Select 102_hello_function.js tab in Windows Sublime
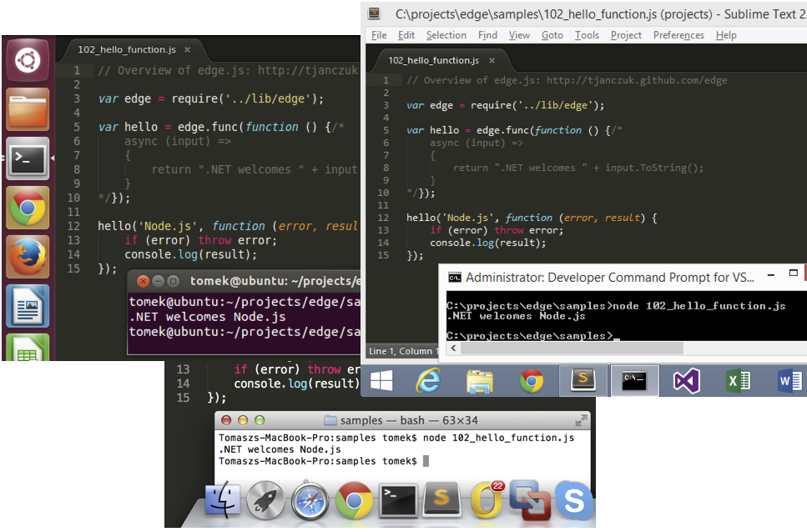Image resolution: width=807 pixels, height=532 pixels. click(433, 61)
